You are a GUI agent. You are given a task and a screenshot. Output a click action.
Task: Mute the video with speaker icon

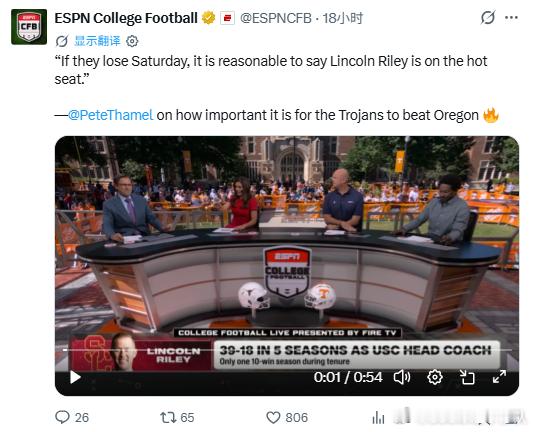[x=402, y=377]
